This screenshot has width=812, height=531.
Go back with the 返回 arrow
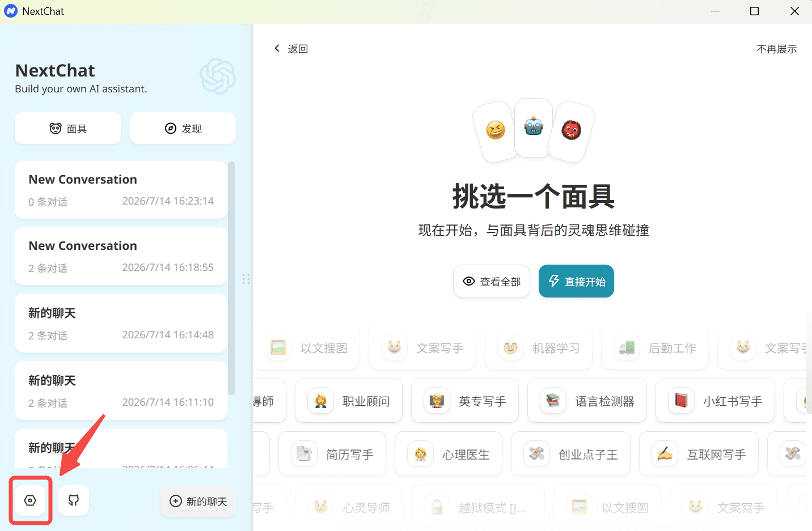(291, 49)
